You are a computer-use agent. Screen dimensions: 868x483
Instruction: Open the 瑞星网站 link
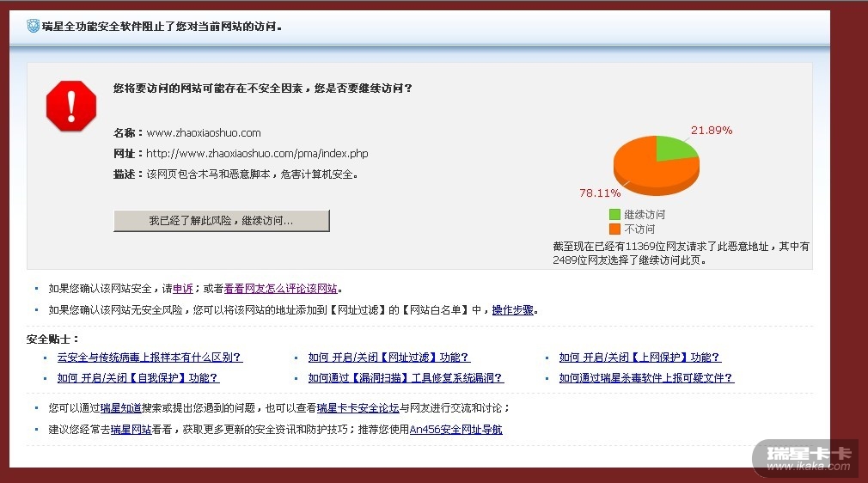[x=131, y=429]
